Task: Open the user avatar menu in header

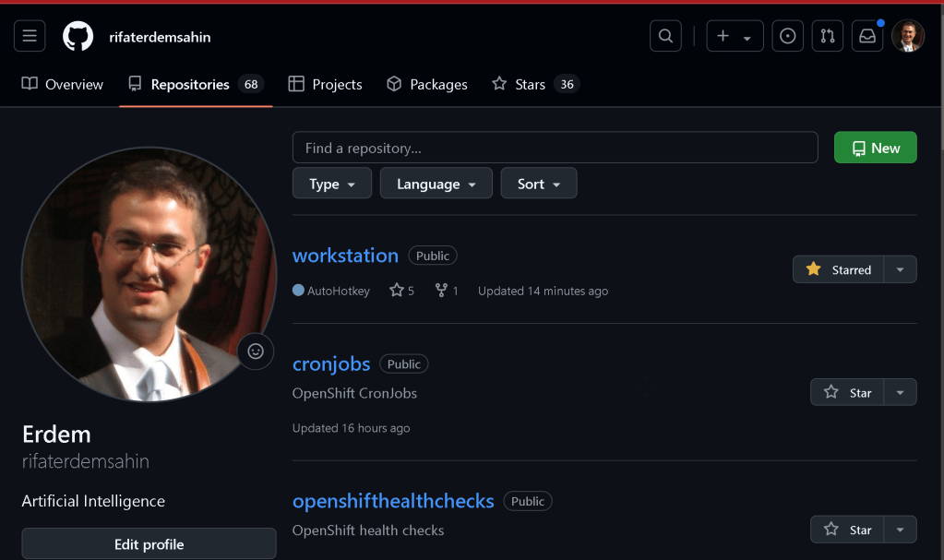Action: tap(908, 36)
